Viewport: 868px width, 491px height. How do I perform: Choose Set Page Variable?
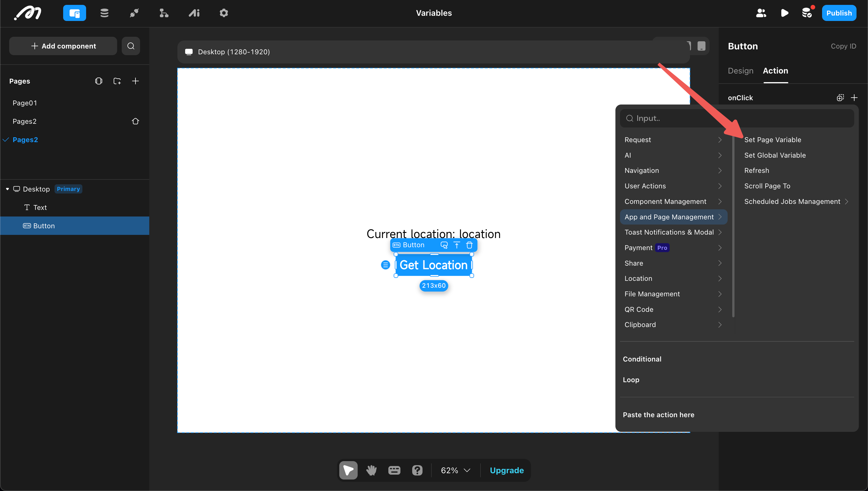coord(772,140)
